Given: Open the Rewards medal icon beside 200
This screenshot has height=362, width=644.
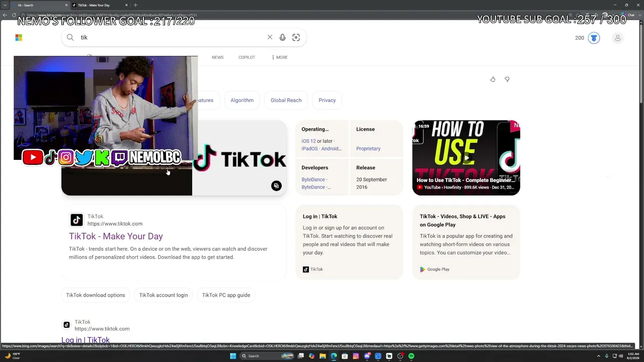Looking at the screenshot, I should click(594, 38).
